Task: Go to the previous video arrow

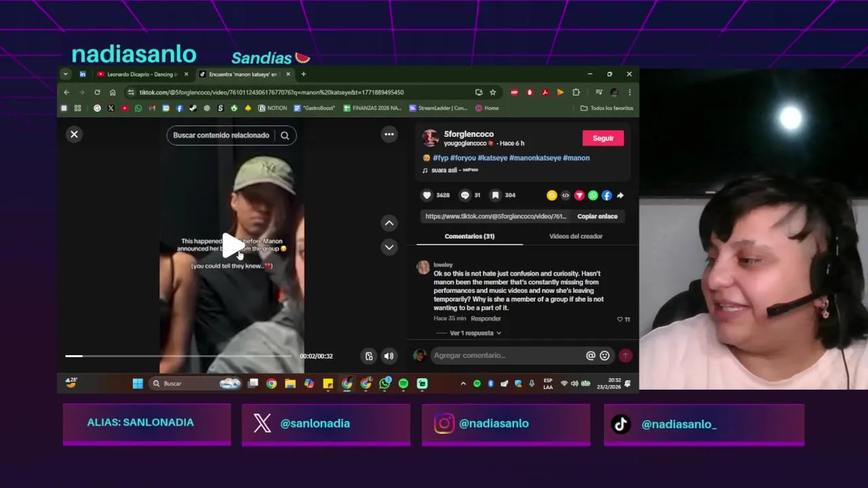Action: tap(389, 223)
